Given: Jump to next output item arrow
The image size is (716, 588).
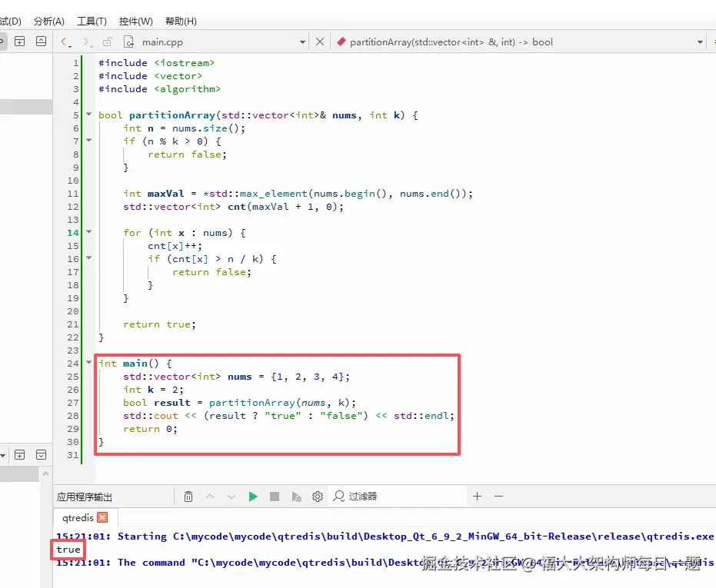Looking at the screenshot, I should (x=231, y=497).
